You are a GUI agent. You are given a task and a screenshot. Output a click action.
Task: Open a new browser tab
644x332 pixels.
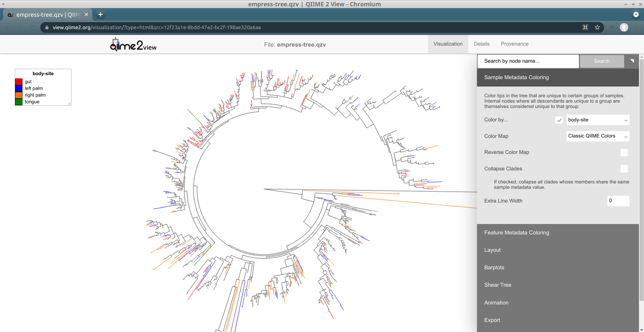click(100, 14)
